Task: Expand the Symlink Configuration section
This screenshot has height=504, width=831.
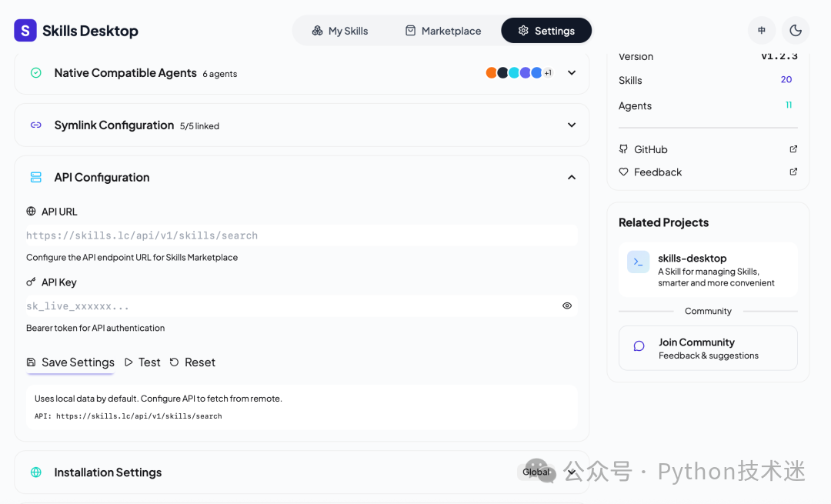Action: coord(571,125)
